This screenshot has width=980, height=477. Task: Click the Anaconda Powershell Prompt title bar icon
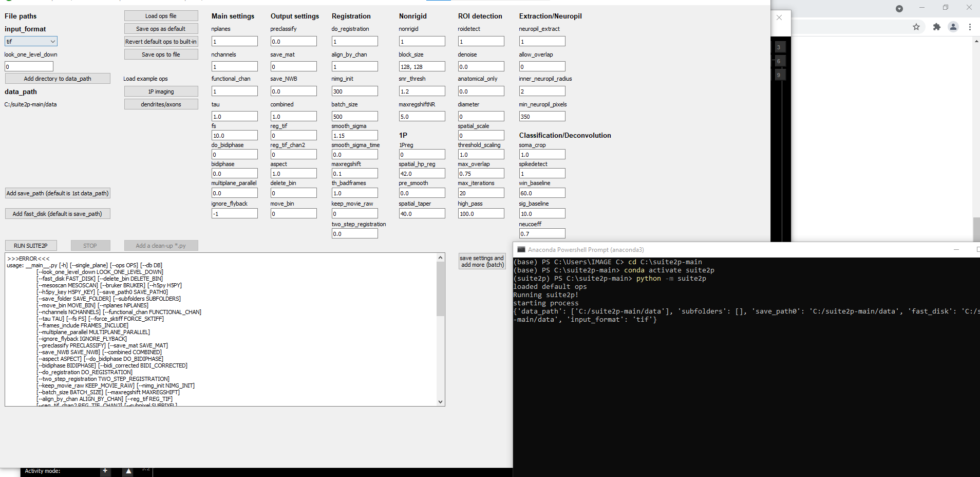520,250
